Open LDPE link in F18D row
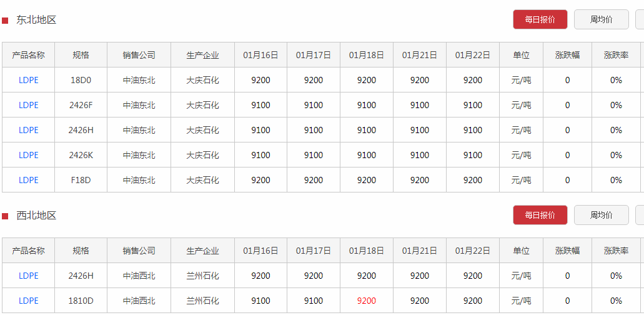 (x=28, y=180)
